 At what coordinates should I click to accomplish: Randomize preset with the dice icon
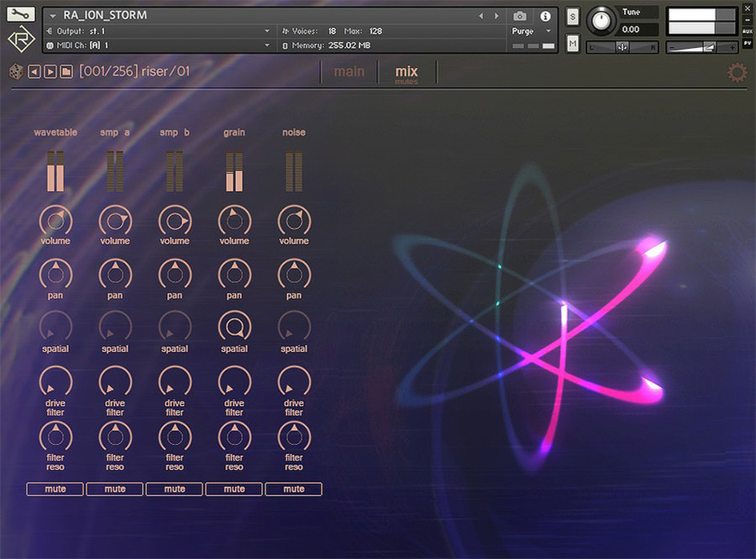pos(16,72)
